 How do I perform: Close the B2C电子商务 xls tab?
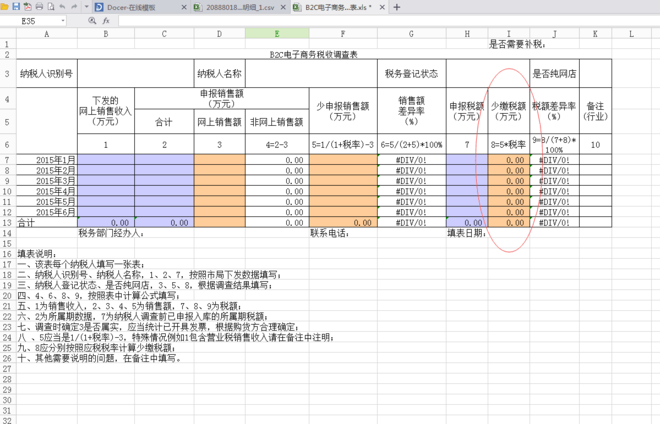pos(382,7)
